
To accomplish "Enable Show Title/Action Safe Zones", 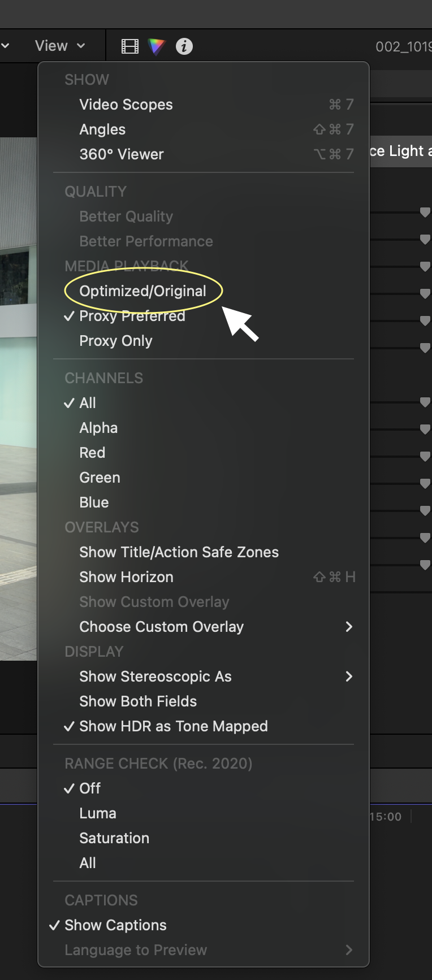I will coord(179,552).
